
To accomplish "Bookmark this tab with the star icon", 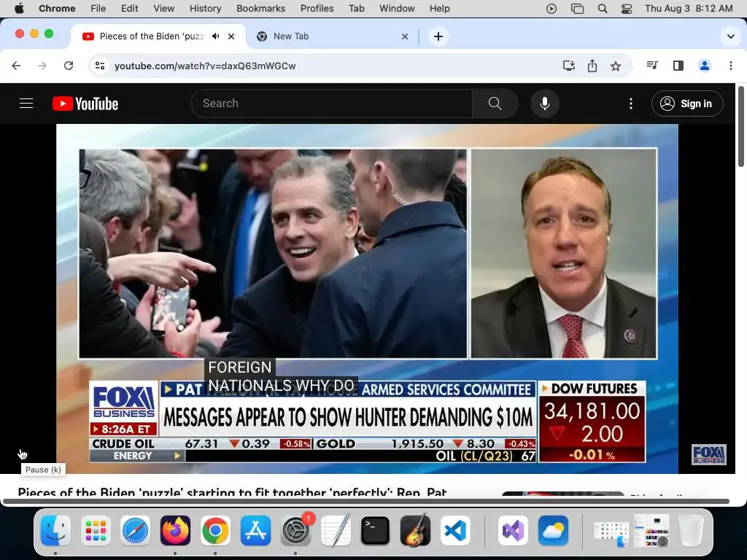I will [616, 66].
